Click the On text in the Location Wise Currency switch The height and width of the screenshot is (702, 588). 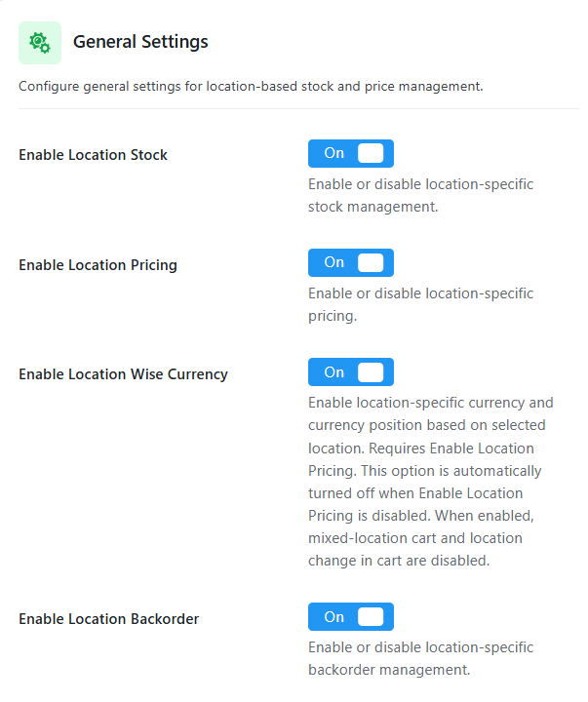pos(334,372)
